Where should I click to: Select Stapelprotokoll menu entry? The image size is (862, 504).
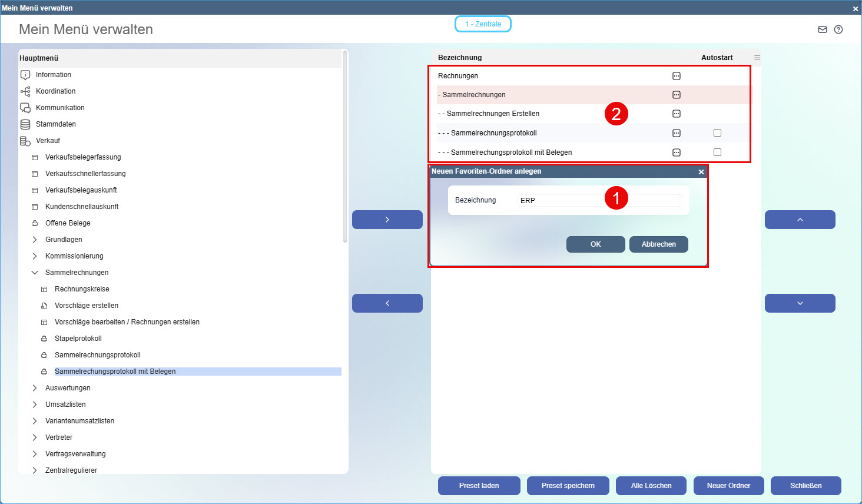78,339
